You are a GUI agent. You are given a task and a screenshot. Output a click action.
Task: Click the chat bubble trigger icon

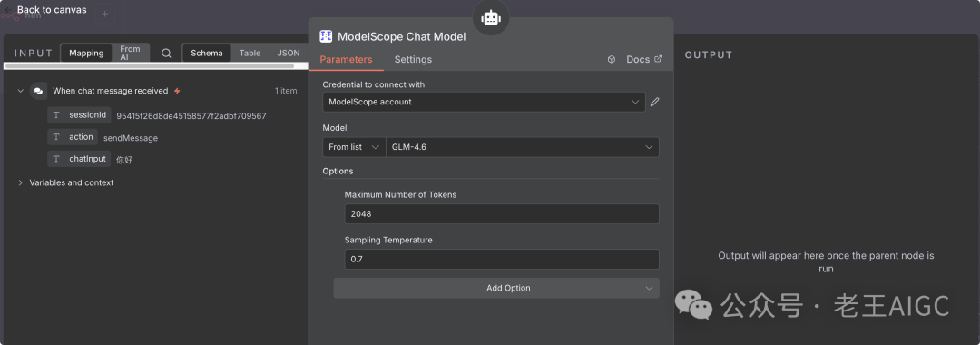tap(39, 91)
